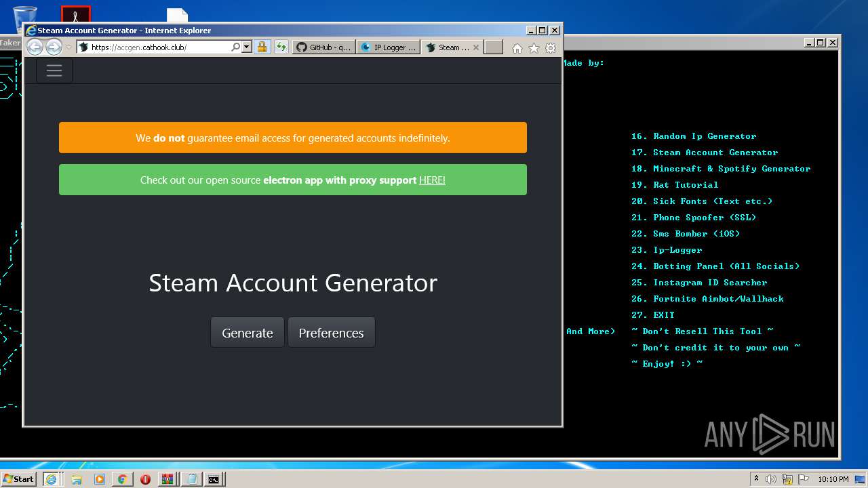Click the search magnifier in address bar
The image size is (868, 488).
point(235,47)
